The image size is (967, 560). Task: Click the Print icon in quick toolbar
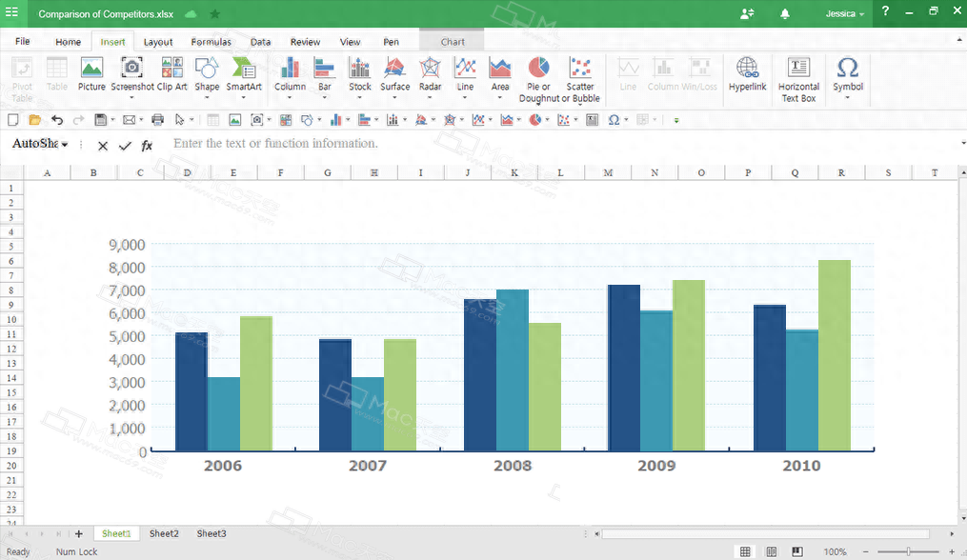158,120
